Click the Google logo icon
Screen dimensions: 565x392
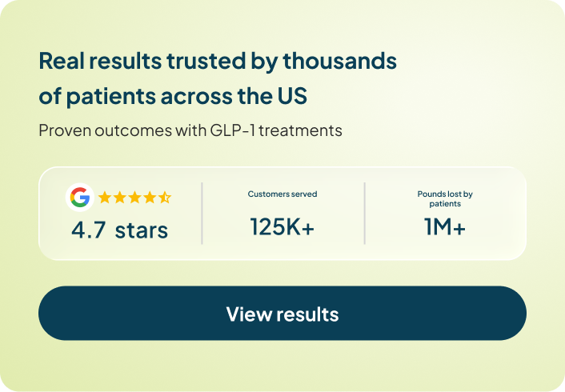click(79, 197)
